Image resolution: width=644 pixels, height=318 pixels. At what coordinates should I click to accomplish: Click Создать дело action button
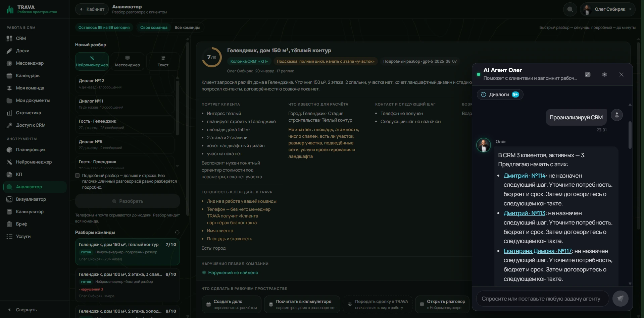point(232,304)
